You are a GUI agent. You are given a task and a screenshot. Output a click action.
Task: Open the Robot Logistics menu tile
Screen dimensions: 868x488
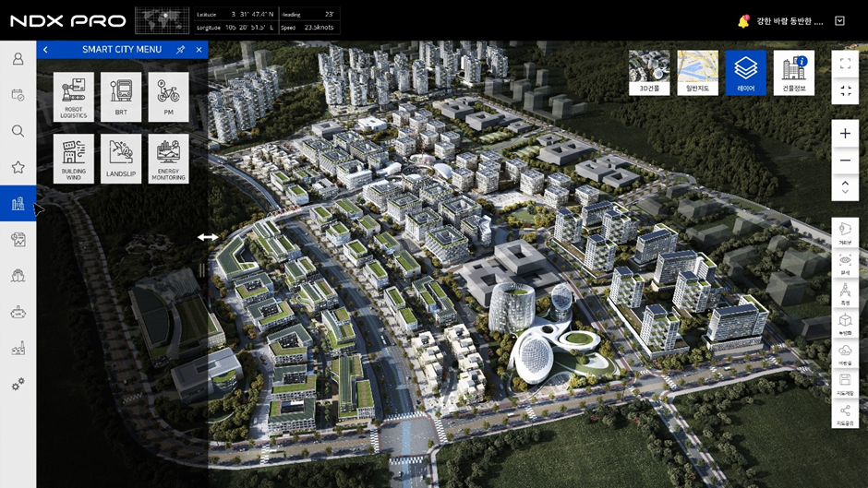pyautogui.click(x=73, y=97)
